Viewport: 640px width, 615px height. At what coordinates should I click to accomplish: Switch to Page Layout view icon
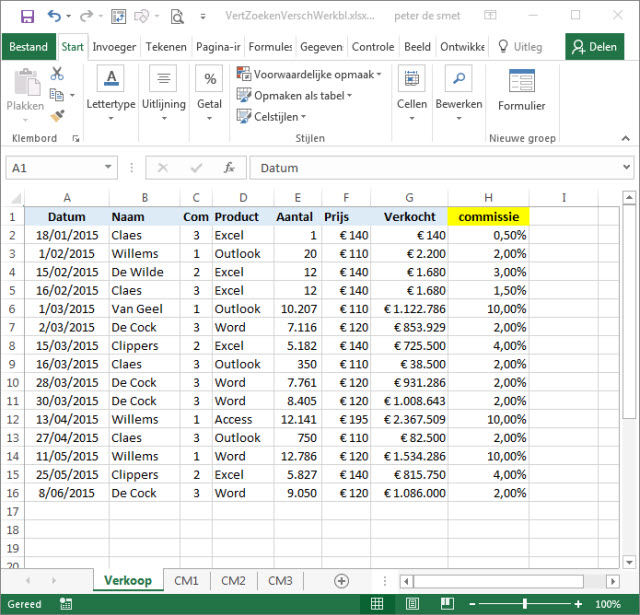[412, 604]
